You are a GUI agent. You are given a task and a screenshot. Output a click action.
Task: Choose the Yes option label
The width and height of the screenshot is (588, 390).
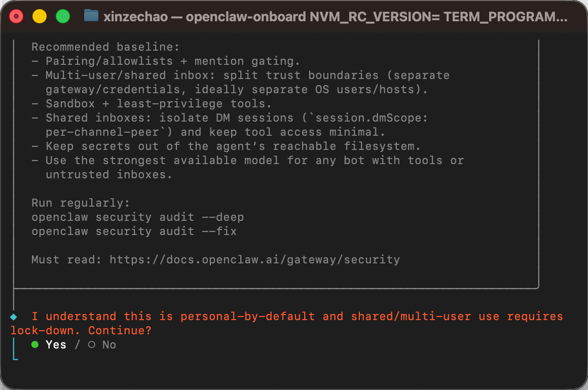pos(56,344)
